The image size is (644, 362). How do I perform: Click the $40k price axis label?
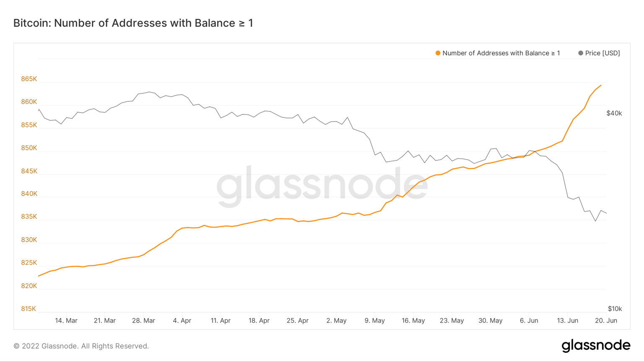pyautogui.click(x=614, y=114)
